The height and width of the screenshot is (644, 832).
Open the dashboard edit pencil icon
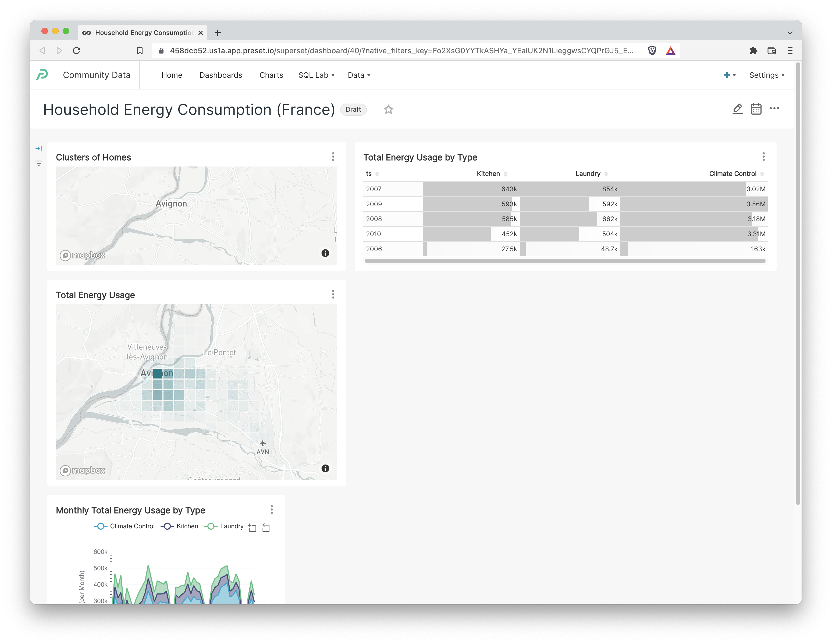(738, 109)
